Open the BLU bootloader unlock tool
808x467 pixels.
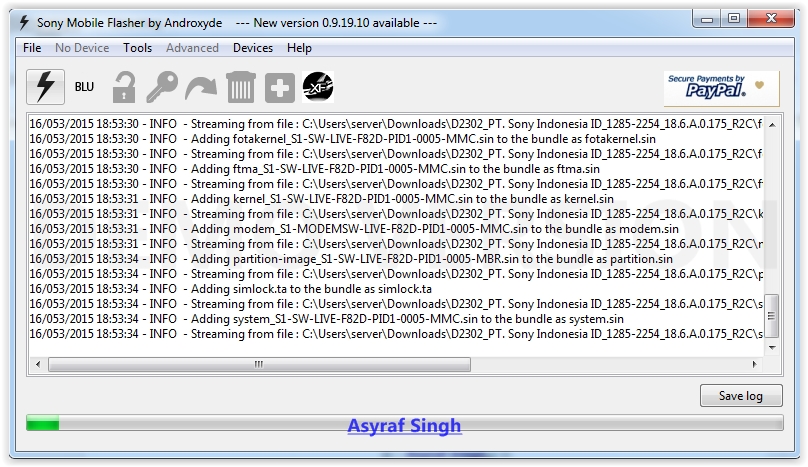pyautogui.click(x=84, y=87)
